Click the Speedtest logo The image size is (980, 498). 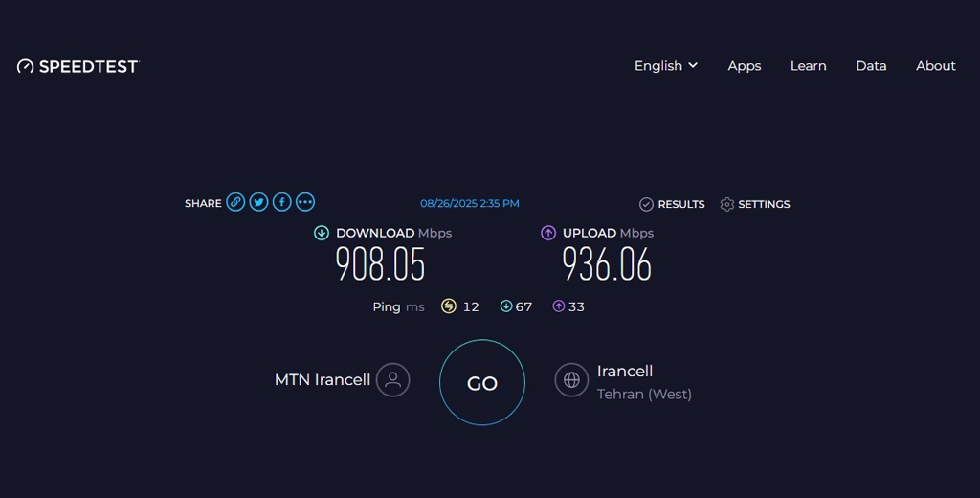78,66
